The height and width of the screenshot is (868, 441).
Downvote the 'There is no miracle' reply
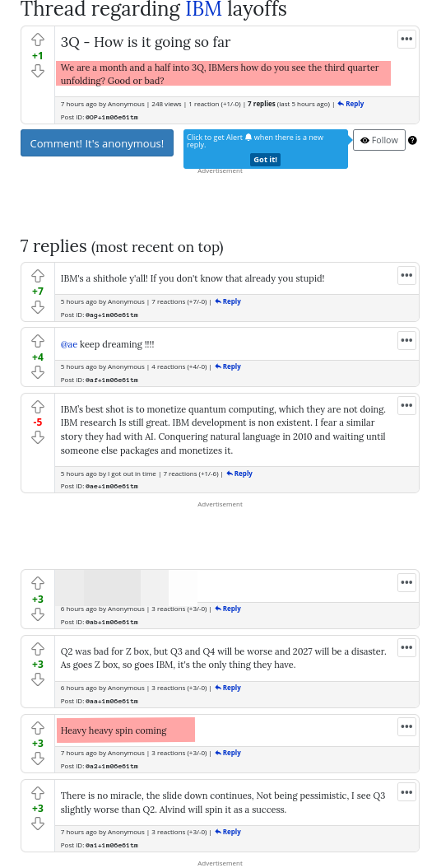[38, 824]
